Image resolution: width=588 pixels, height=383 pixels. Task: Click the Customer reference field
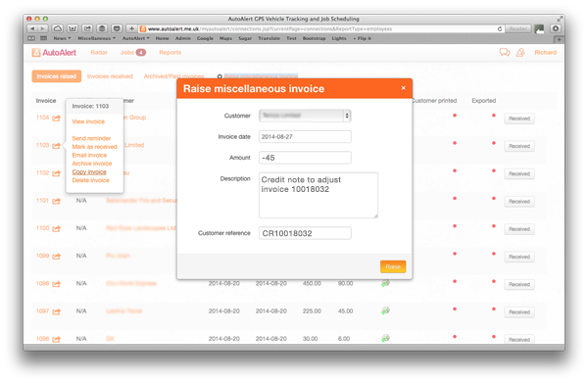pyautogui.click(x=305, y=233)
